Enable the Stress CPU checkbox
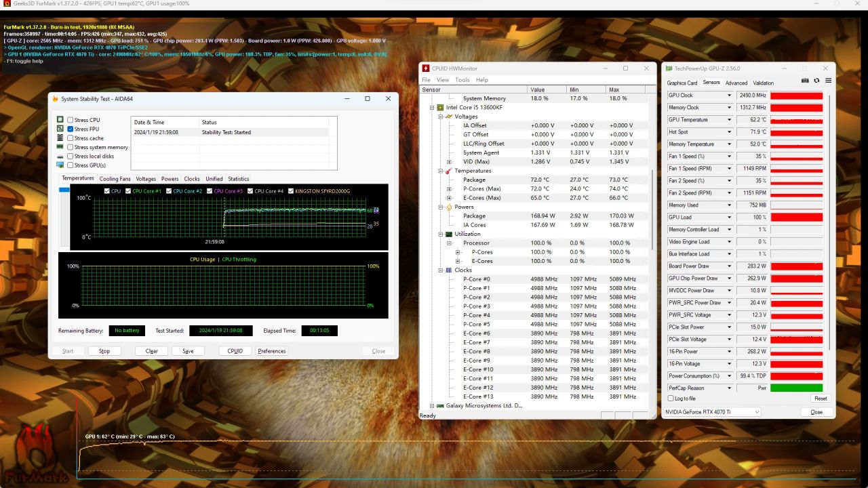Screen dimensions: 868x488 (x=70, y=120)
